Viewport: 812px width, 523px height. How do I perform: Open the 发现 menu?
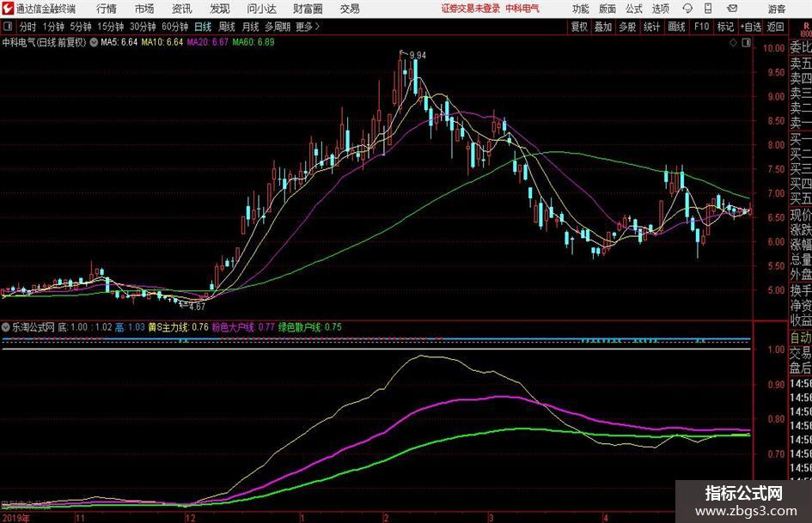tap(220, 9)
